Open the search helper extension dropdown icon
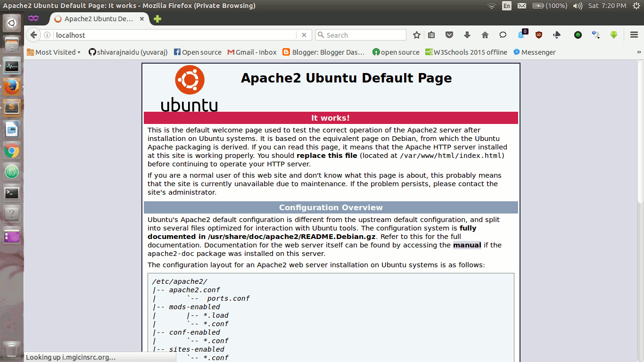This screenshot has width=644, height=362. click(x=595, y=35)
